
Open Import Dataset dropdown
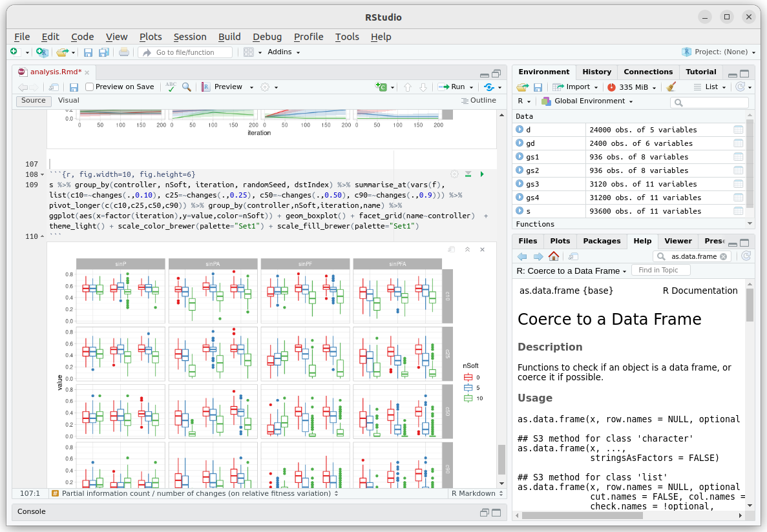point(575,87)
